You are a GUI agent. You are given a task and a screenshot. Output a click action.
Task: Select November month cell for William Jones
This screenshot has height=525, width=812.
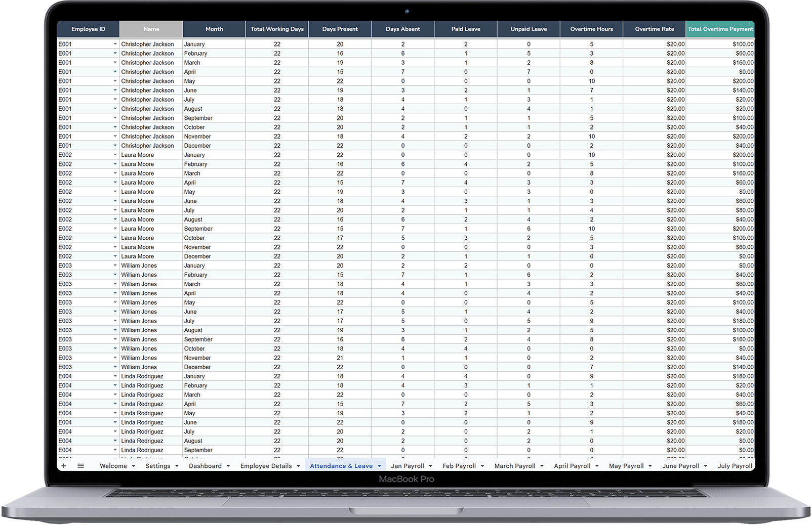[x=214, y=358]
